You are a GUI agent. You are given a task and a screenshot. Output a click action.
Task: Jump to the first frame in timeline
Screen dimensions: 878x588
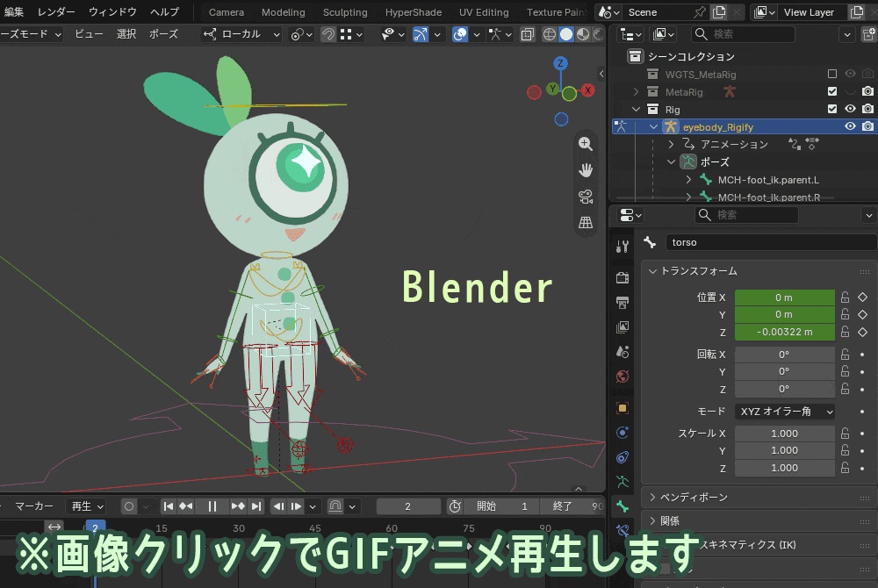click(x=168, y=506)
